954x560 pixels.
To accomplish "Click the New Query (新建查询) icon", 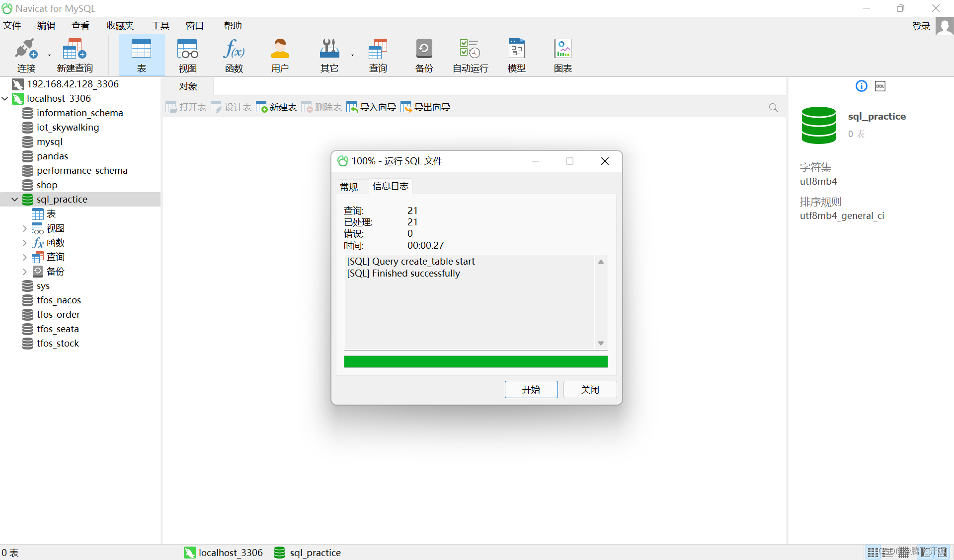I will click(75, 55).
